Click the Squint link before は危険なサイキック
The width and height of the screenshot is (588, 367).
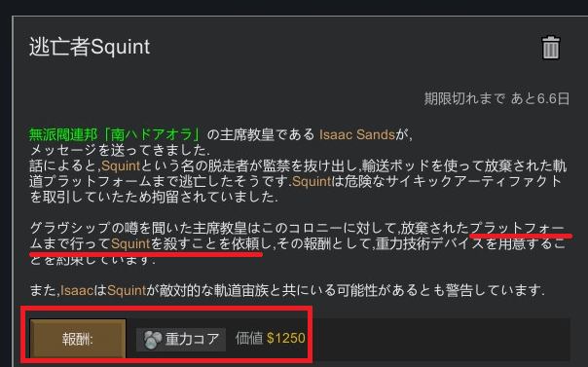tap(312, 181)
